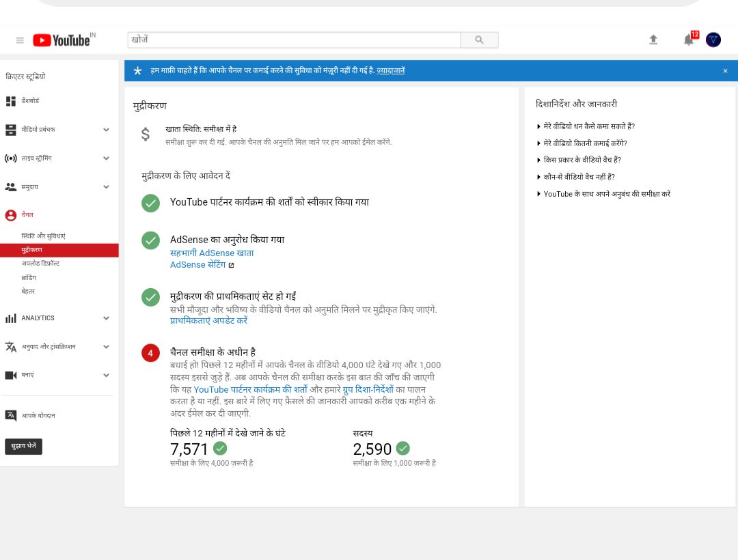Expand the वीडियो प्रबंधक section
This screenshot has width=738, height=560.
point(106,130)
